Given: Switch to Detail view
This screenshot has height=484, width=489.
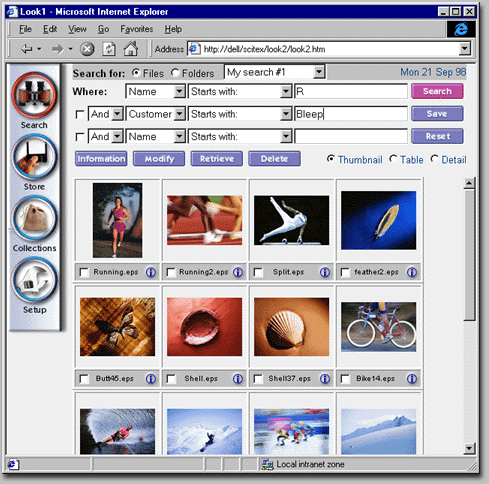Looking at the screenshot, I should pos(434,159).
